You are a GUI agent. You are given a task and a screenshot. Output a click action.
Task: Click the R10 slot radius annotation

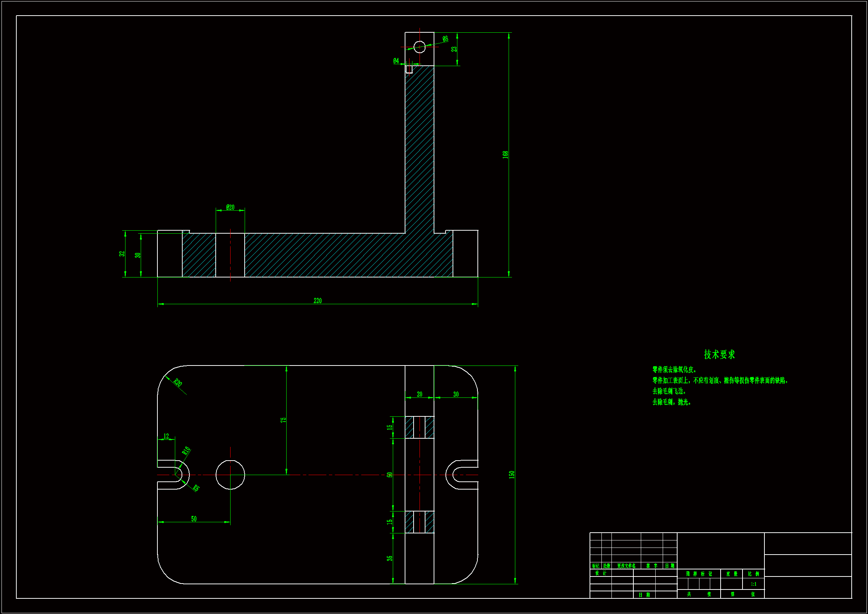tap(186, 451)
